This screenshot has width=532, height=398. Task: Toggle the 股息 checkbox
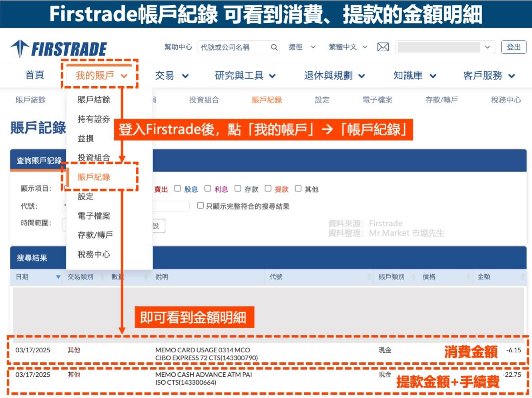(x=178, y=189)
